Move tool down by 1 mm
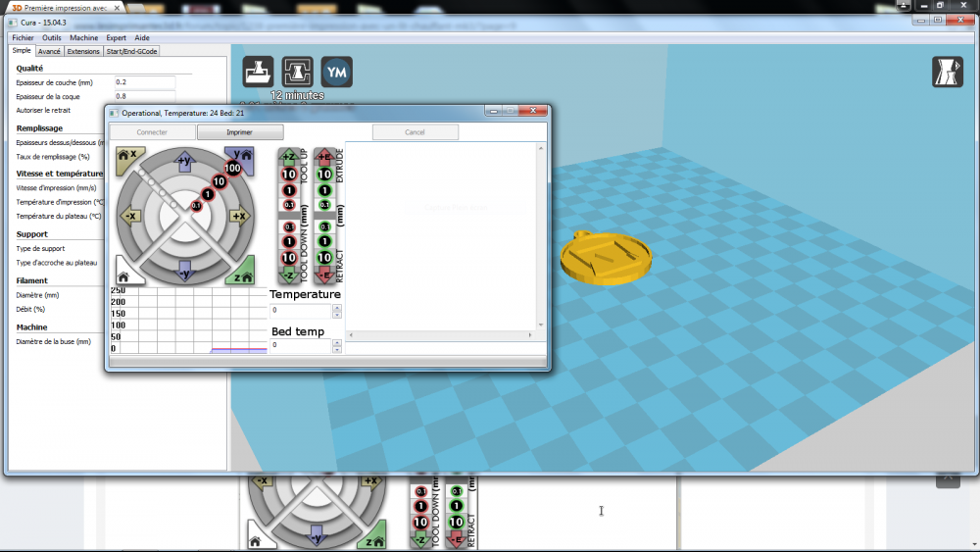 [x=289, y=241]
